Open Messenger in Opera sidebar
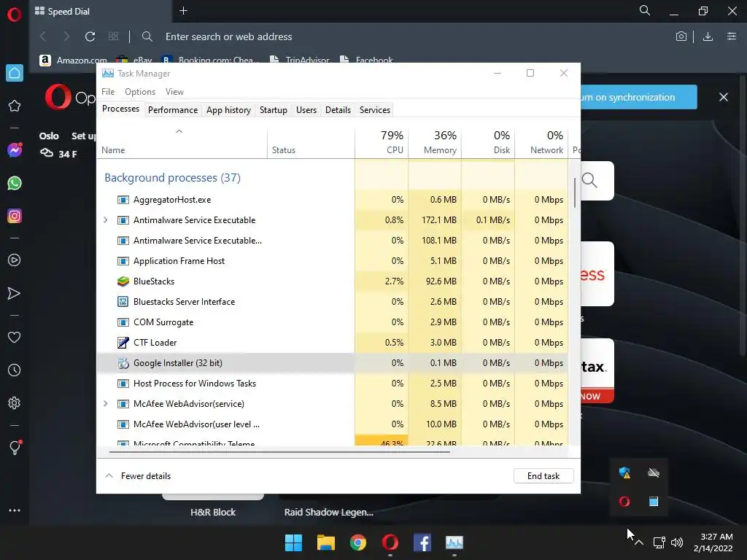Screen dimensions: 747x560 pos(15,150)
